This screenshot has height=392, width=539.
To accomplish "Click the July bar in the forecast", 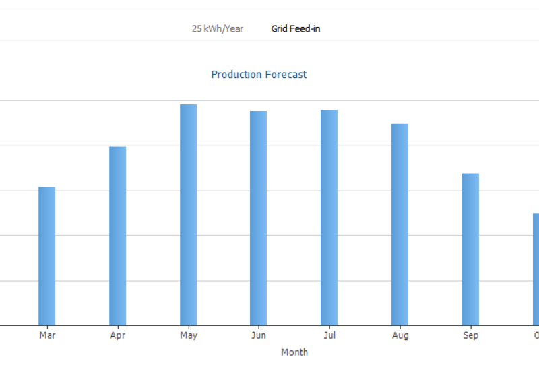I will 329,218.
